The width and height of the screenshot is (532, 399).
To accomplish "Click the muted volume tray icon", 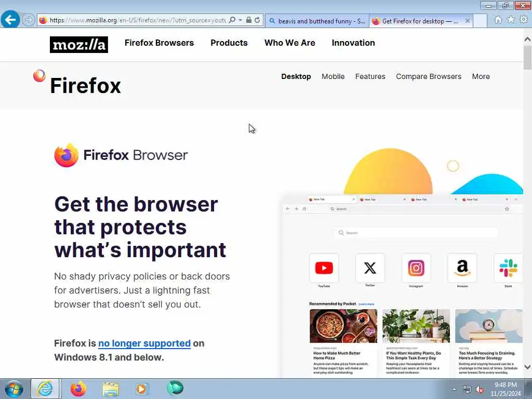I will 480,390.
